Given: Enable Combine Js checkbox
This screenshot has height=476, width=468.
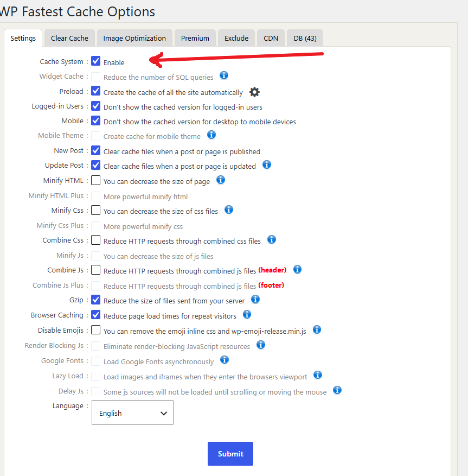Looking at the screenshot, I should click(x=96, y=270).
